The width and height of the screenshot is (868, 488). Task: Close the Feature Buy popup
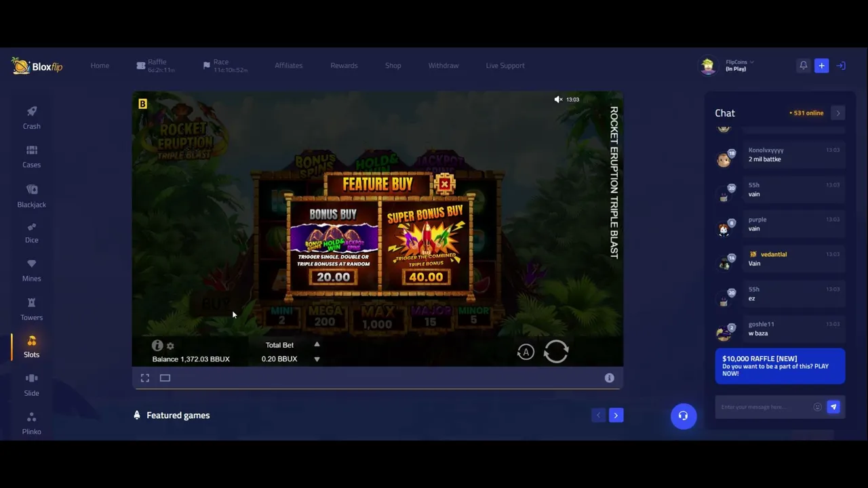click(x=445, y=184)
